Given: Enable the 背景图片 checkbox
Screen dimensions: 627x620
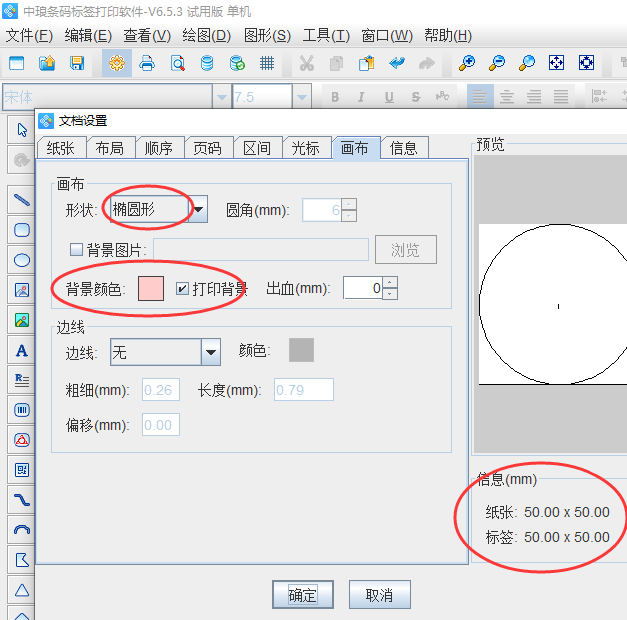Looking at the screenshot, I should 76,250.
